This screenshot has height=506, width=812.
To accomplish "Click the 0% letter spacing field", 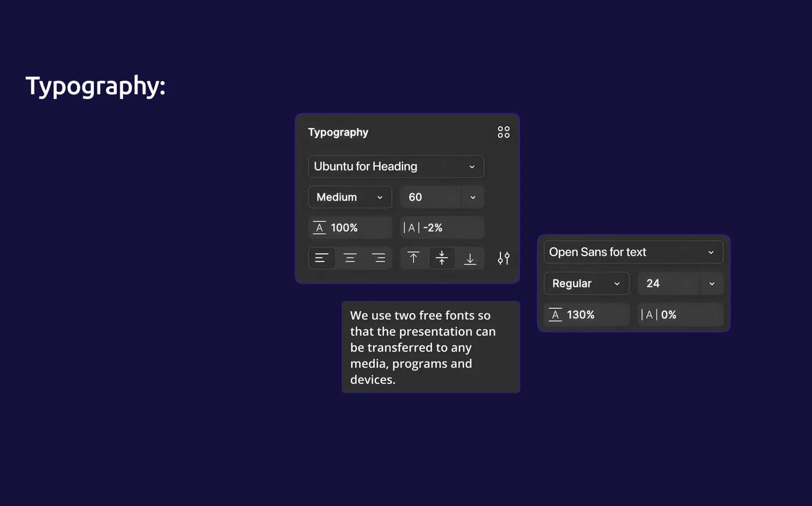I will coord(681,315).
